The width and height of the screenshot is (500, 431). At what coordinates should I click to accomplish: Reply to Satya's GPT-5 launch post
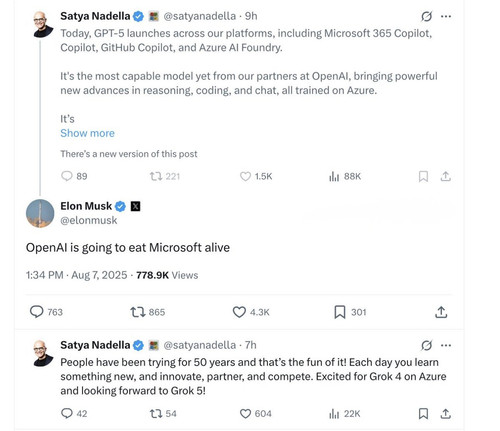click(x=67, y=176)
